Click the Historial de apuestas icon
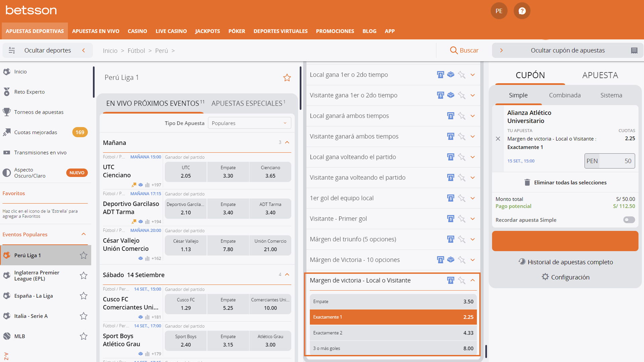This screenshot has width=644, height=362. pos(522,262)
